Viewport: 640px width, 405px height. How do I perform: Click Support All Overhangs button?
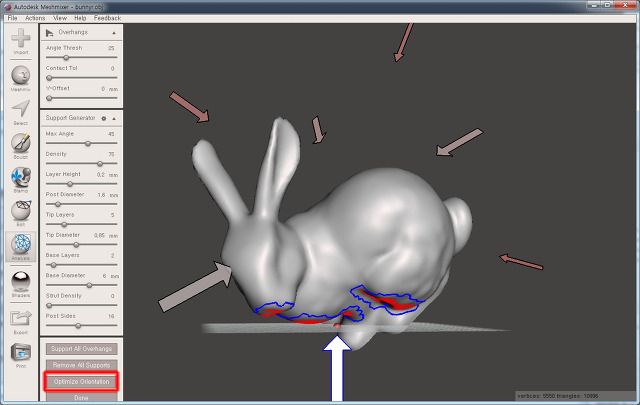82,349
